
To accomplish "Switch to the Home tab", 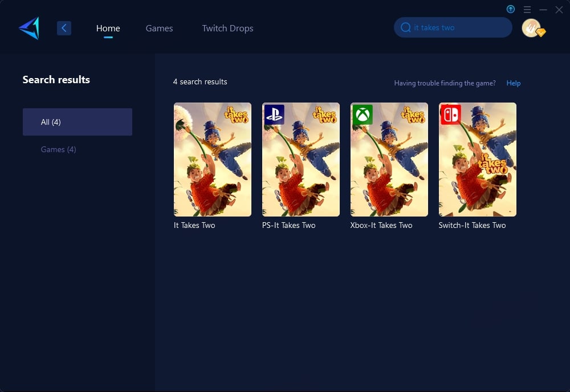I will pos(108,28).
